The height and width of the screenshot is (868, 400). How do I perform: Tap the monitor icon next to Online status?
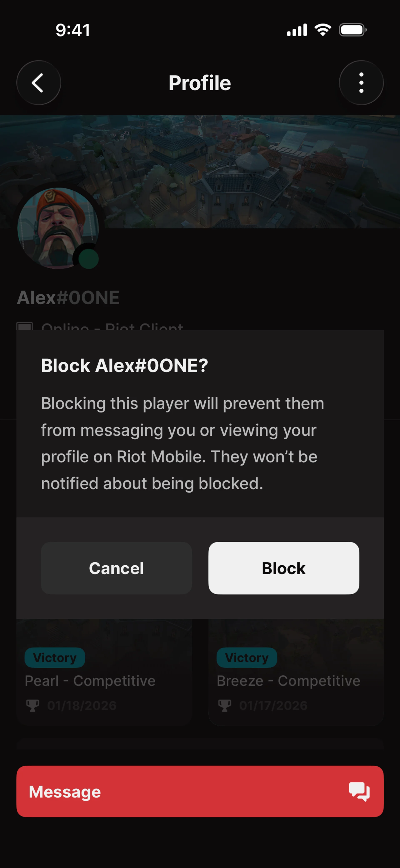(25, 326)
